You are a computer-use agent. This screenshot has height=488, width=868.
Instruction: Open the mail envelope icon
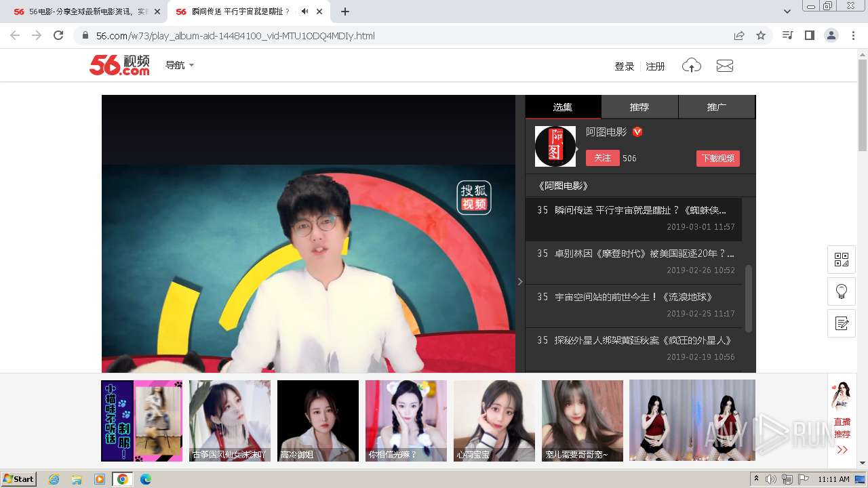click(x=725, y=66)
